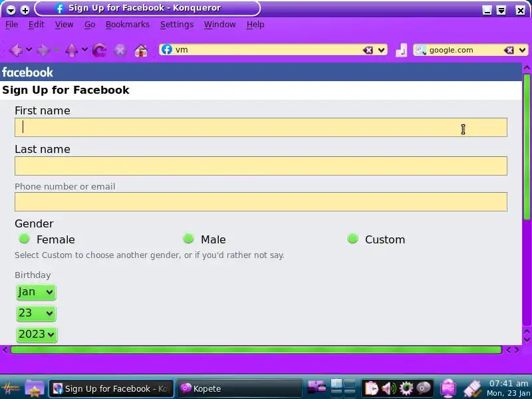This screenshot has height=399, width=532.
Task: Click the virtual desktop pager
Action: coord(343,388)
